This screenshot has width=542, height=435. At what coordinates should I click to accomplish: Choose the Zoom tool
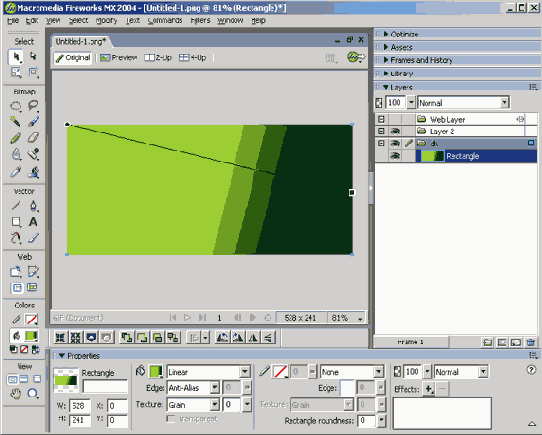pos(33,394)
